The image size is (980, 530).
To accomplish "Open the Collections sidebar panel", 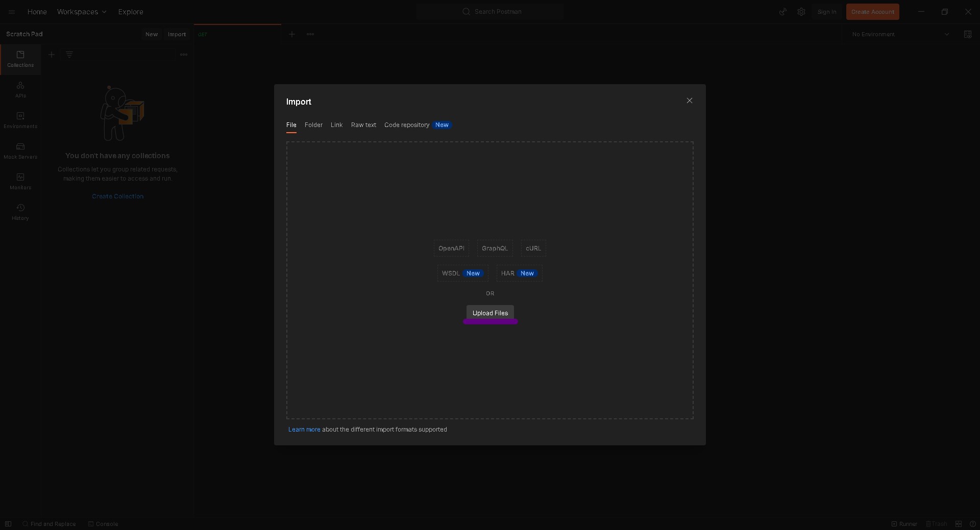I will click(x=20, y=60).
